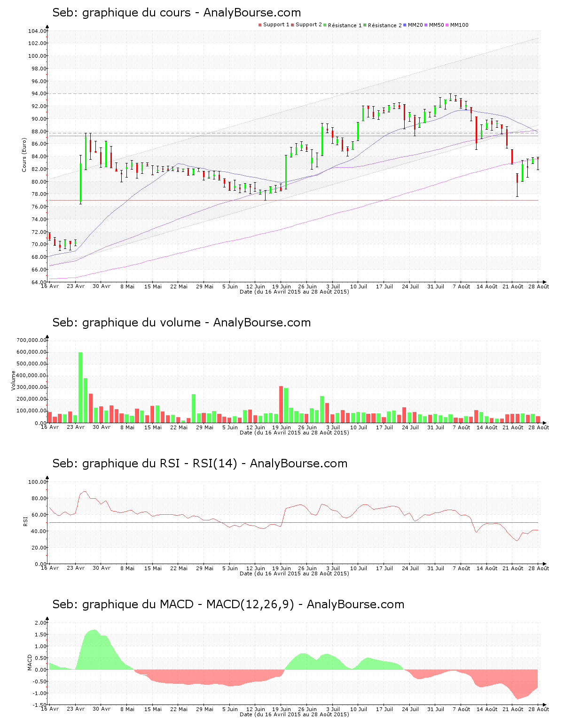Click the 100.00 RSI axis label
The width and height of the screenshot is (564, 728).
pos(38,482)
